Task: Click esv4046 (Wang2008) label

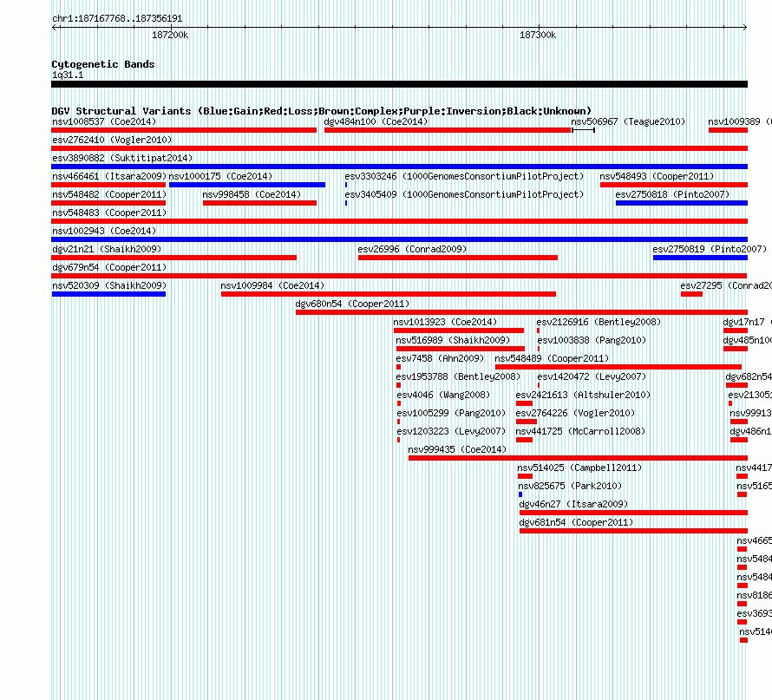Action: coord(443,395)
